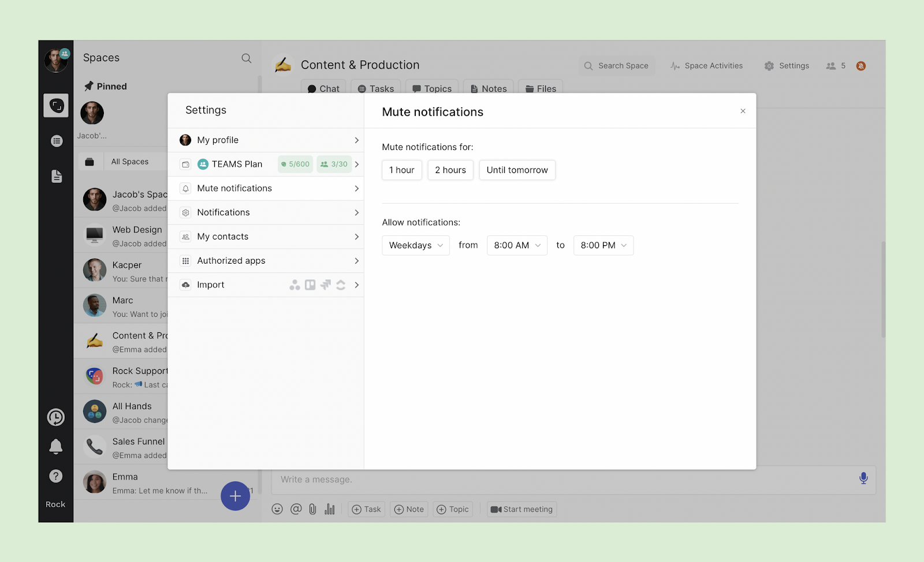
Task: Click the microphone voice message icon
Action: pyautogui.click(x=863, y=478)
